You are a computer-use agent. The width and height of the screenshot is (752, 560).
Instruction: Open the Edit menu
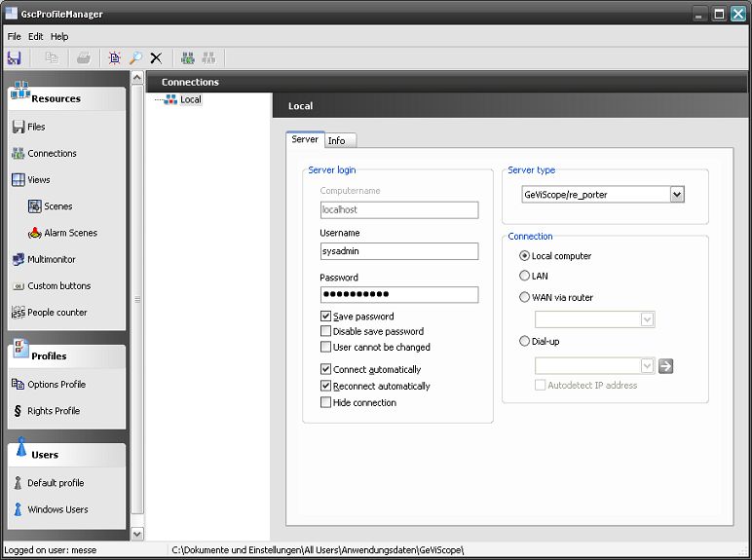click(35, 36)
